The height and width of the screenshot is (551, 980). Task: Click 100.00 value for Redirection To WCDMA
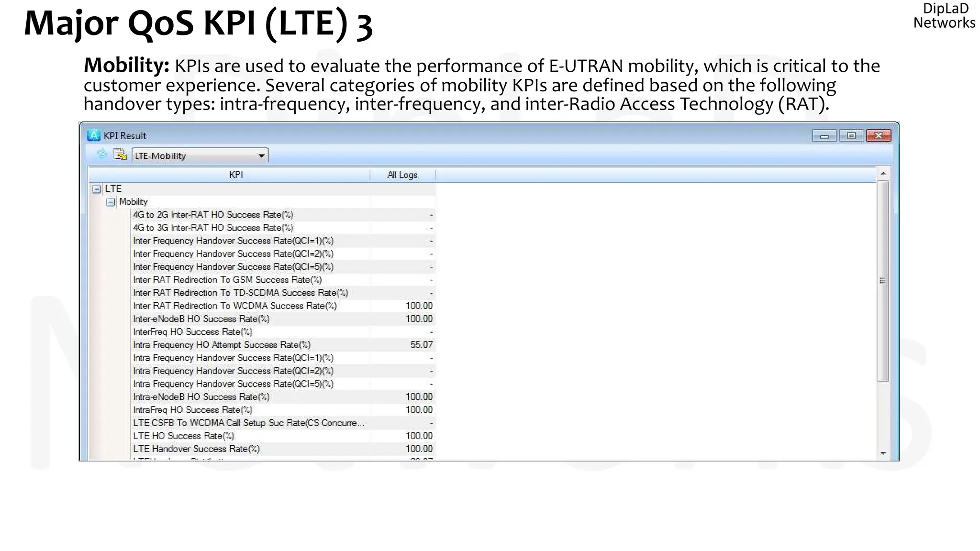(x=419, y=306)
